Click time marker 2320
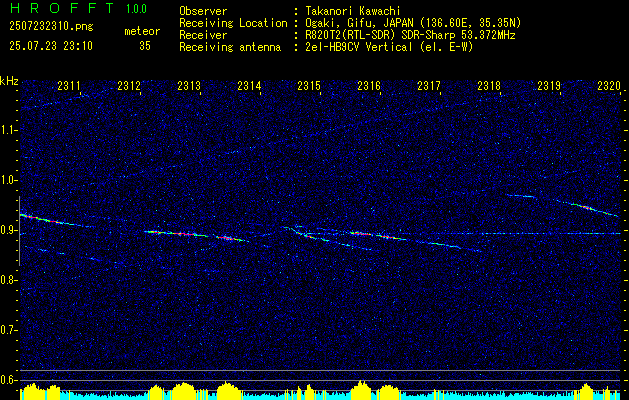The height and width of the screenshot is (400, 629). [609, 86]
